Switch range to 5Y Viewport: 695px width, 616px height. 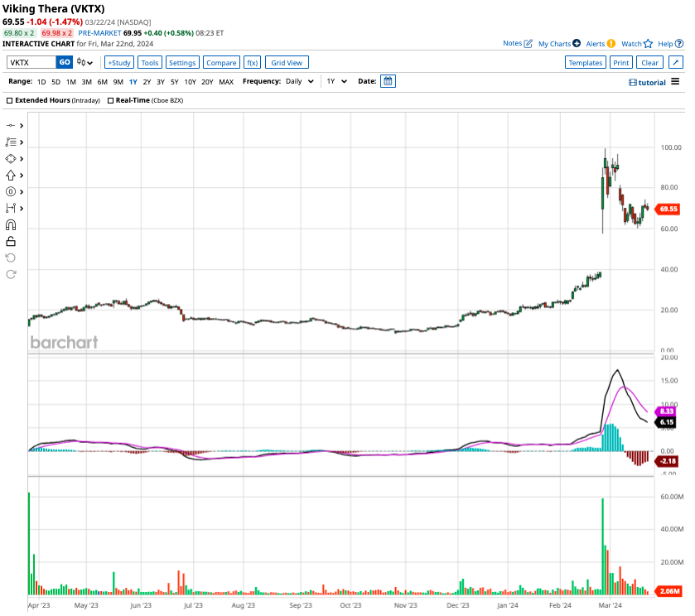174,82
